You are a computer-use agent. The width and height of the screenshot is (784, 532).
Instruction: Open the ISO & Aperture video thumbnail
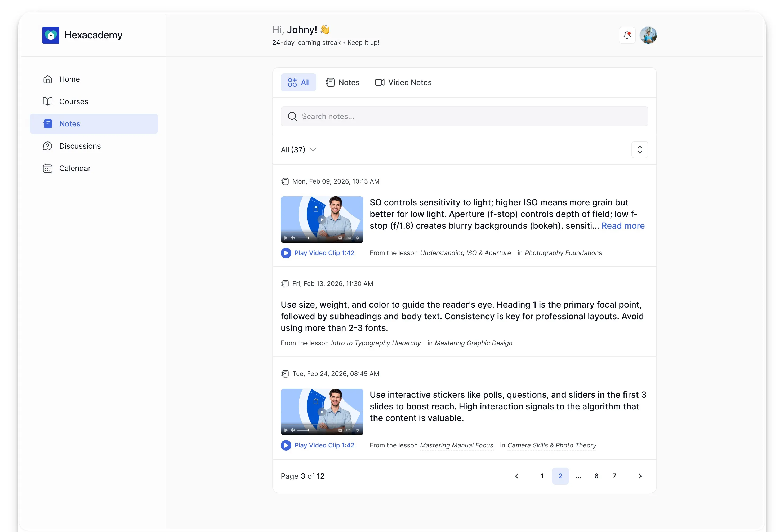point(322,220)
